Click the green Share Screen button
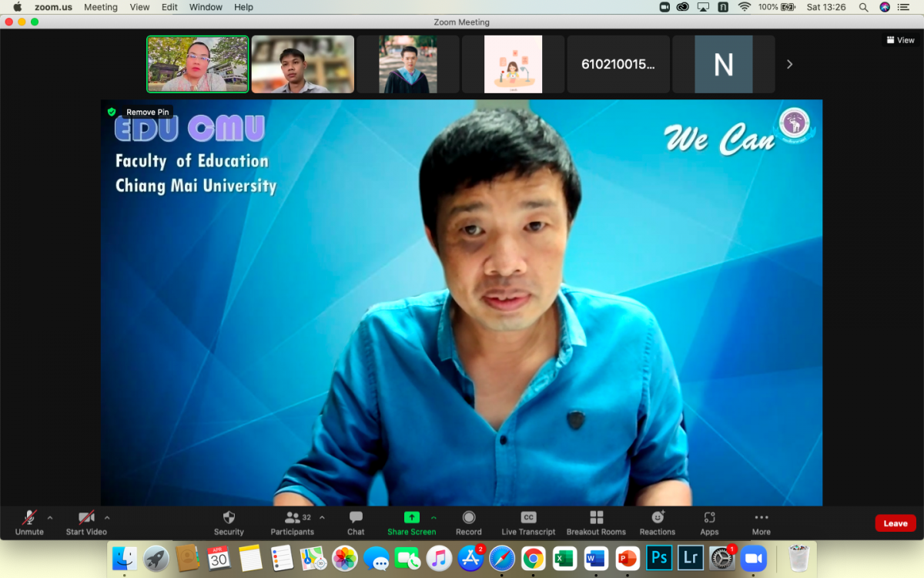The width and height of the screenshot is (924, 578). click(411, 523)
